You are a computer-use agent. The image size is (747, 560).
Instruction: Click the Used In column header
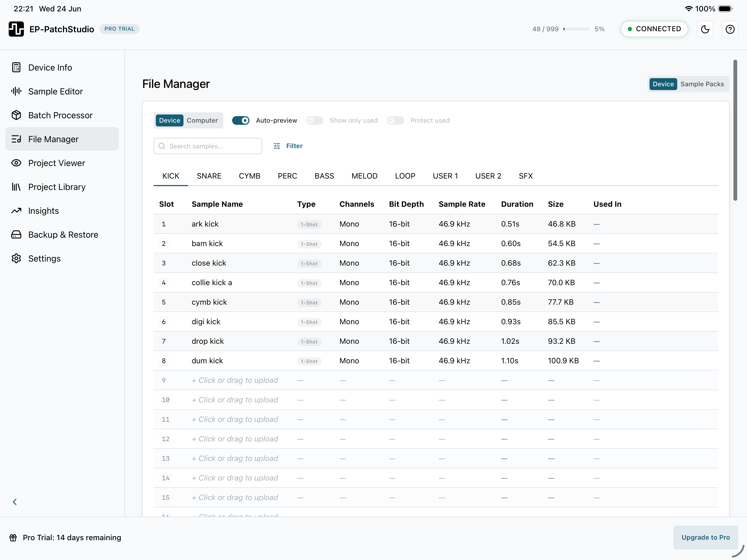click(607, 204)
